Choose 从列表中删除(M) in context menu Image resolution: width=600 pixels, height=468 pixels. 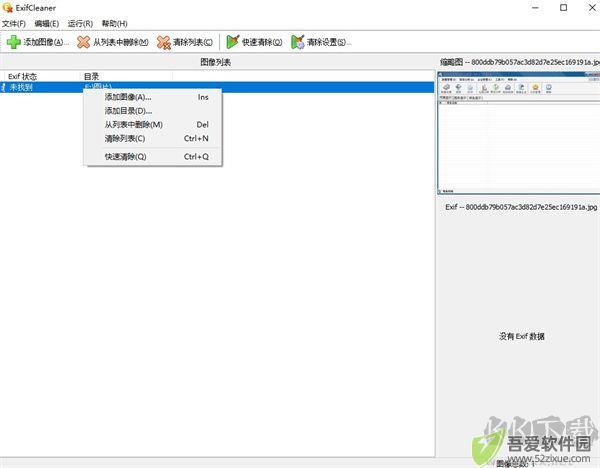[x=153, y=125]
